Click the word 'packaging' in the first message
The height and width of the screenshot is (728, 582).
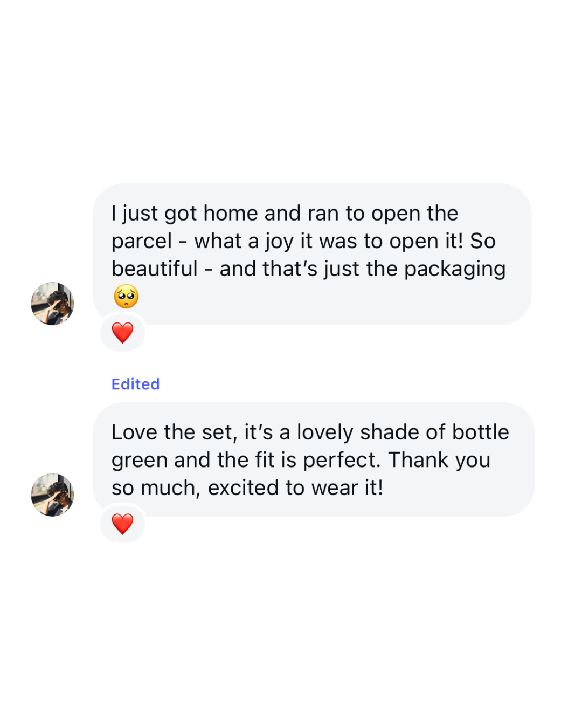coord(455,269)
